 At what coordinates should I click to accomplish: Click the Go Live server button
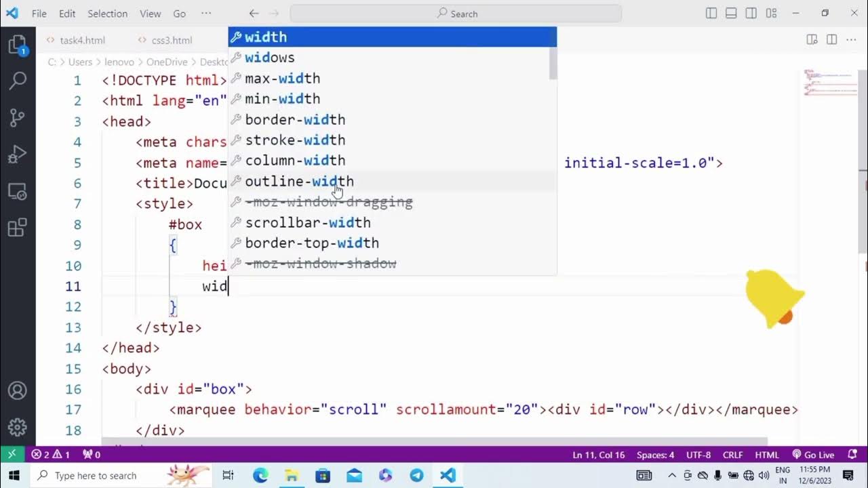813,455
